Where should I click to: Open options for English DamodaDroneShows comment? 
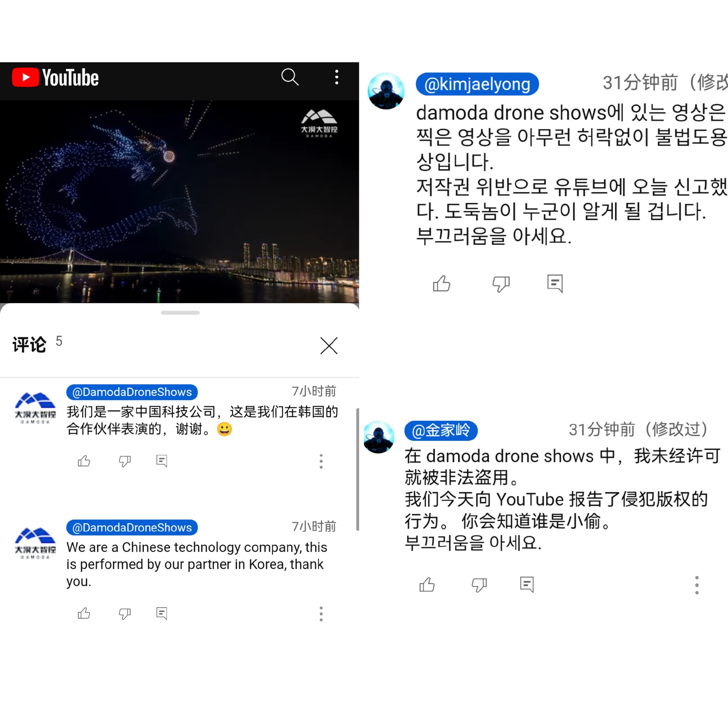321,614
